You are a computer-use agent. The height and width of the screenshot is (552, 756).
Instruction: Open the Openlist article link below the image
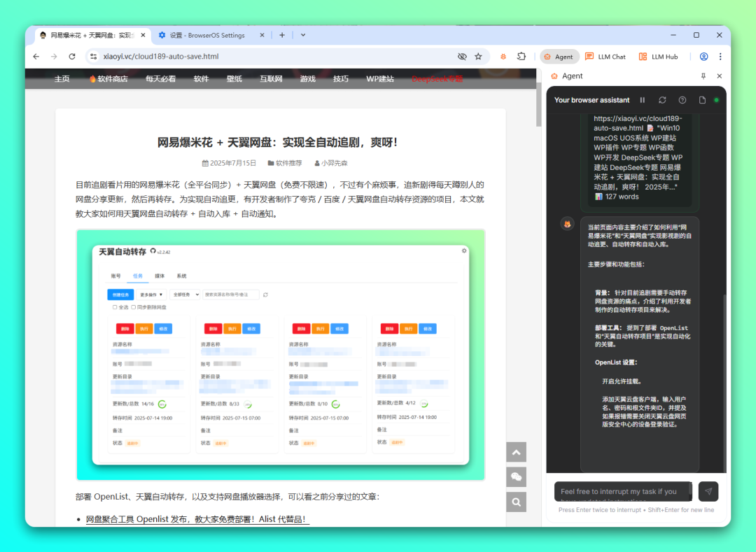pos(197,519)
